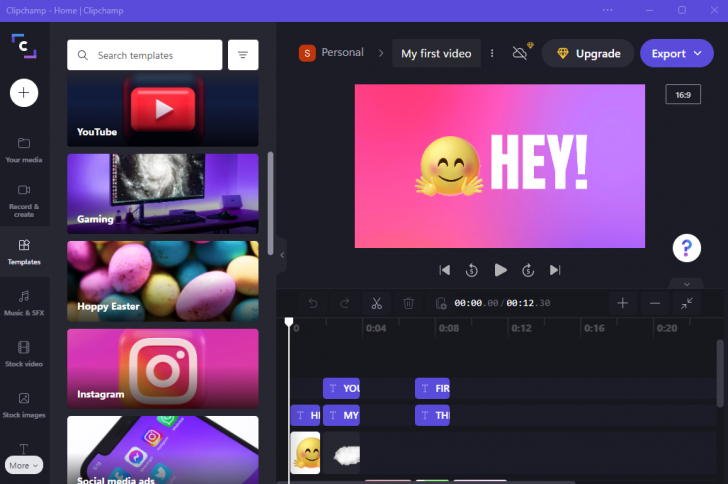Screen dimensions: 728x484
Task: Click the trash delete icon
Action: (408, 303)
